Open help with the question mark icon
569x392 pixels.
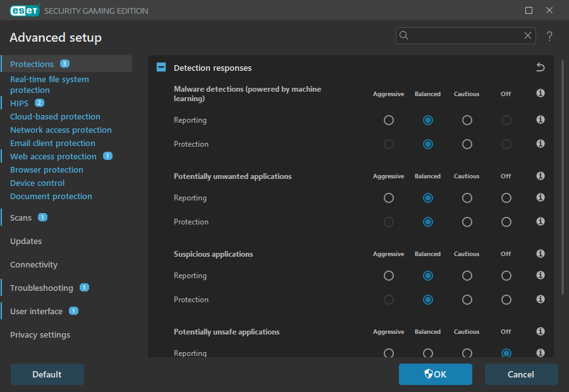549,36
